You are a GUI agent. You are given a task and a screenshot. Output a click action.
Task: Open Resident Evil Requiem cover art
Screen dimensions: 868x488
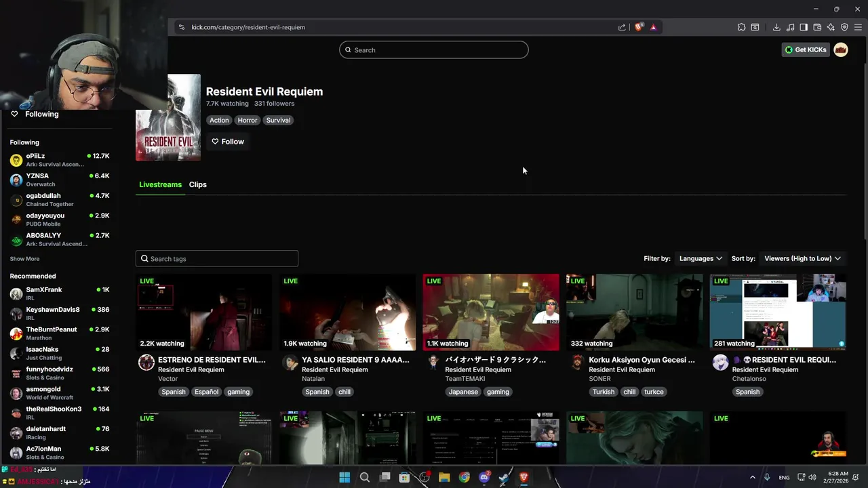(168, 117)
